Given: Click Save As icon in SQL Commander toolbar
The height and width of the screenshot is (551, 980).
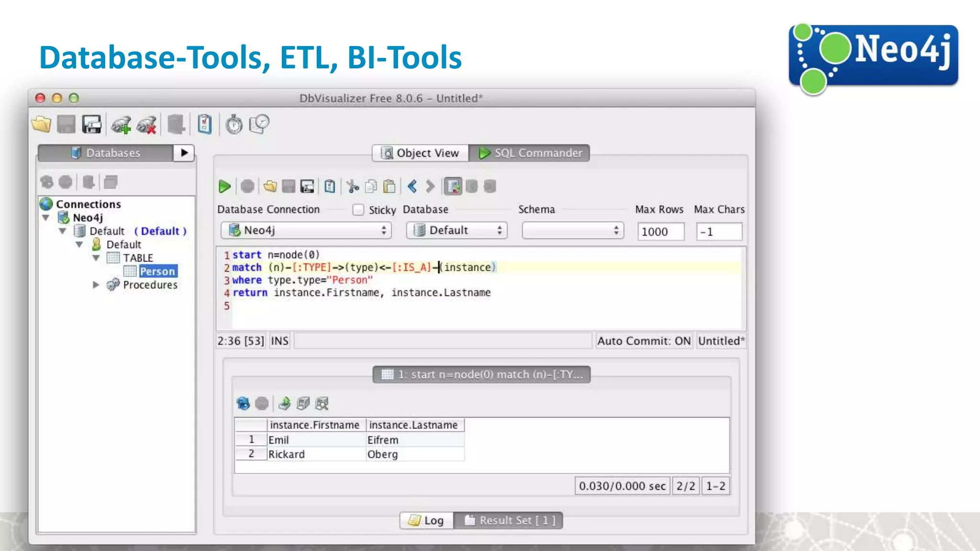Looking at the screenshot, I should coord(307,186).
